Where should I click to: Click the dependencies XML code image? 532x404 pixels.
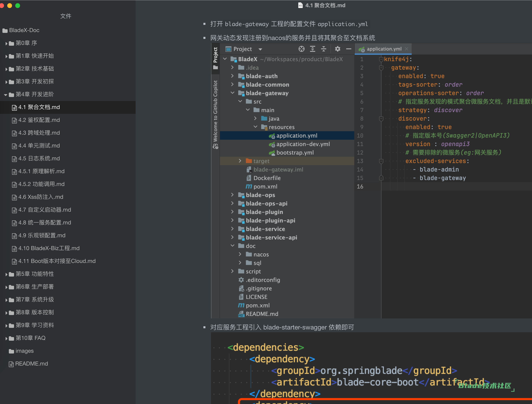[x=372, y=368]
